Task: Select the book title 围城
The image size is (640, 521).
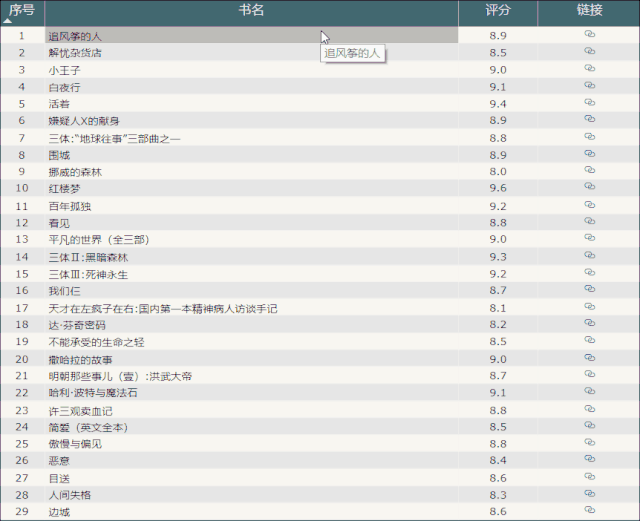Action: click(59, 155)
